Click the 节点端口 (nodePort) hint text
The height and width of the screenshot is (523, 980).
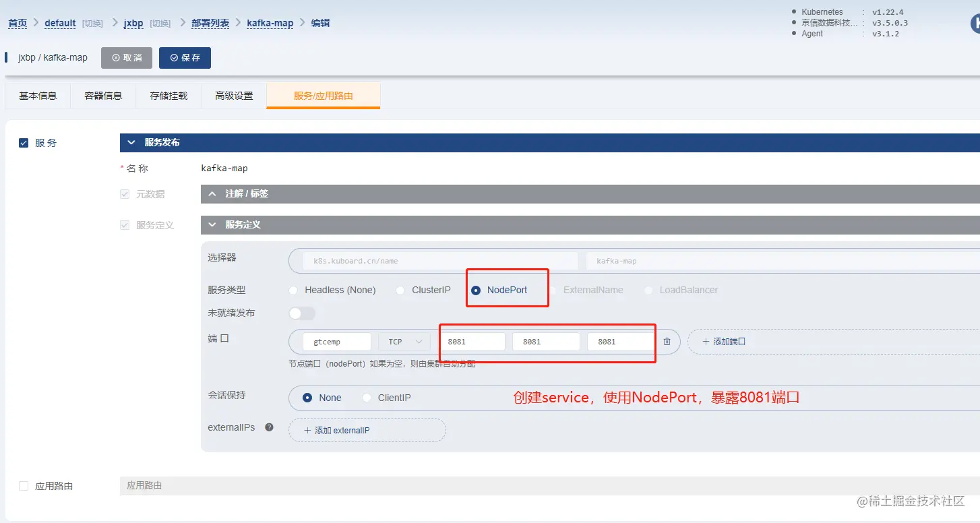(x=381, y=364)
